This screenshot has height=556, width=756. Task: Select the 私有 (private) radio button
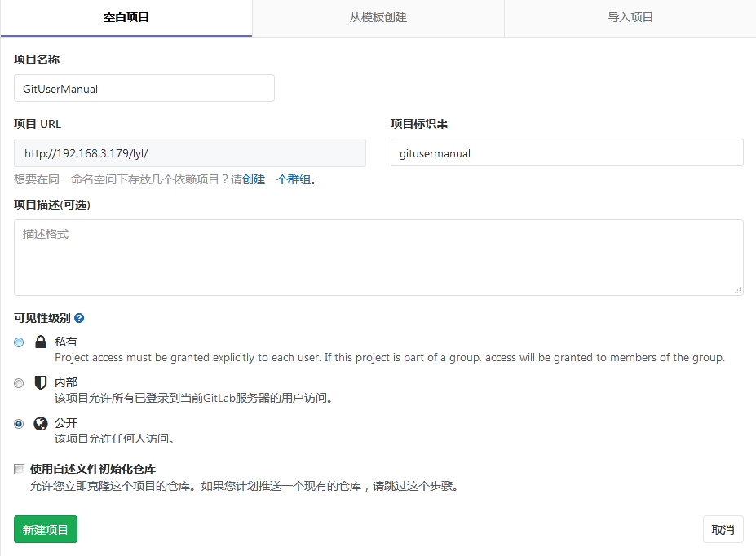pos(19,342)
